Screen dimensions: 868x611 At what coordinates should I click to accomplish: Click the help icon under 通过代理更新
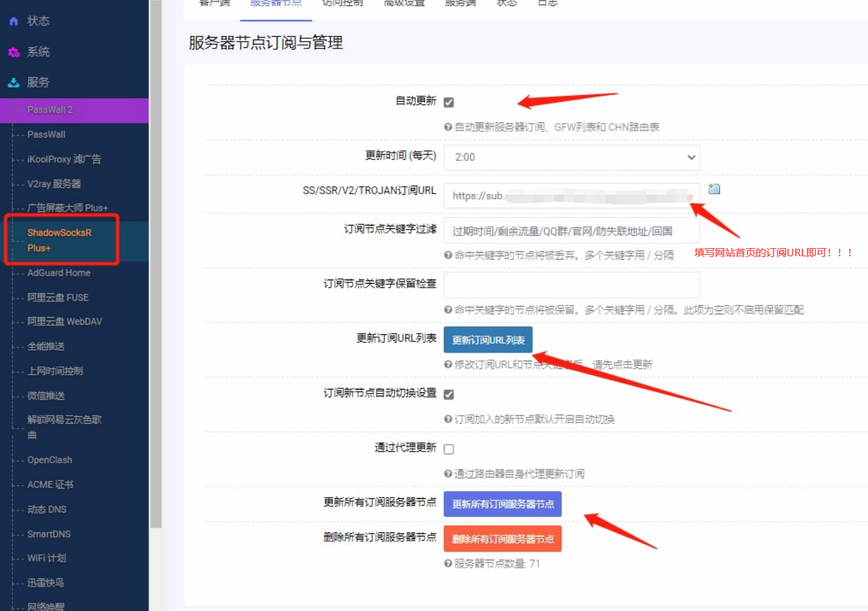pos(448,474)
